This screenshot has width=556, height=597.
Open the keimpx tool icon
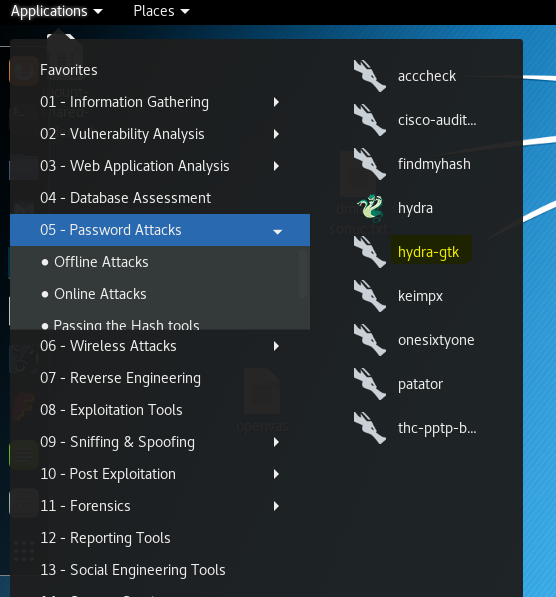370,296
